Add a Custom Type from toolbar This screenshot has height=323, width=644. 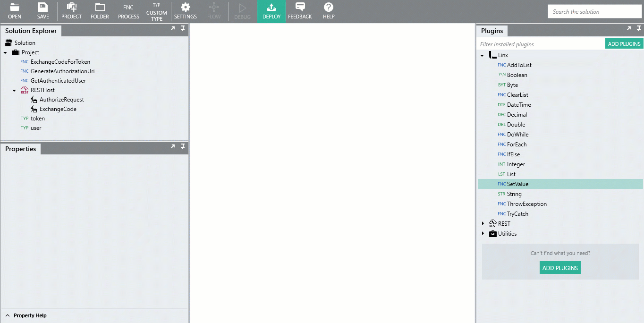(157, 11)
